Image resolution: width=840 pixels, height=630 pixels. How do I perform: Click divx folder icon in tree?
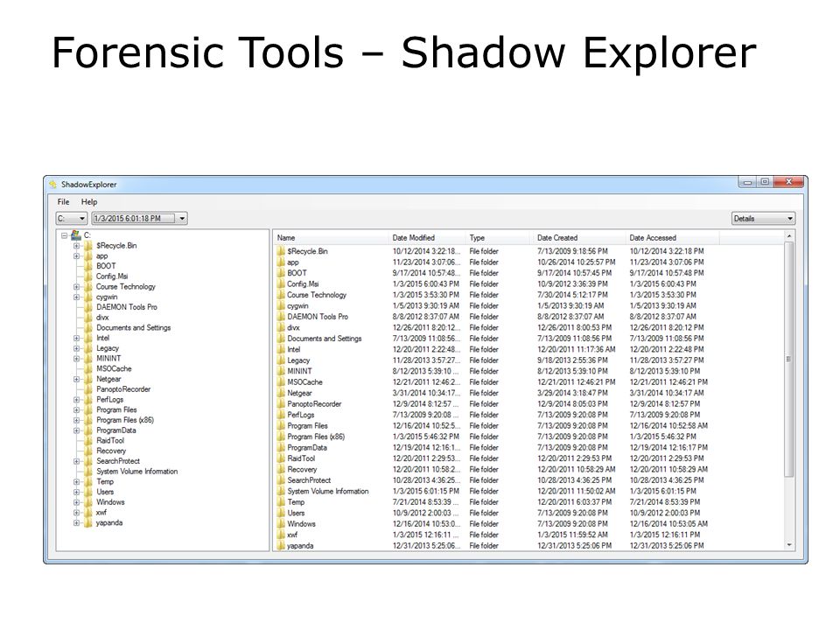(87, 317)
